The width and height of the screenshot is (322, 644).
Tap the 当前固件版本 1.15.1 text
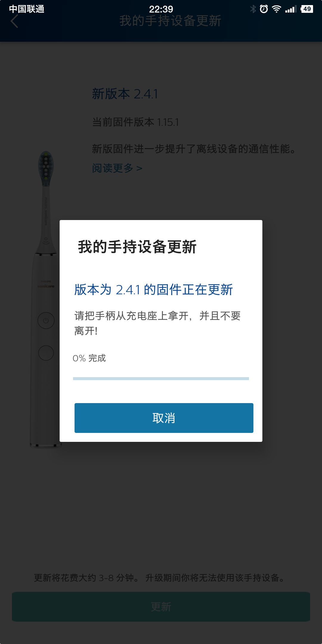coord(135,122)
